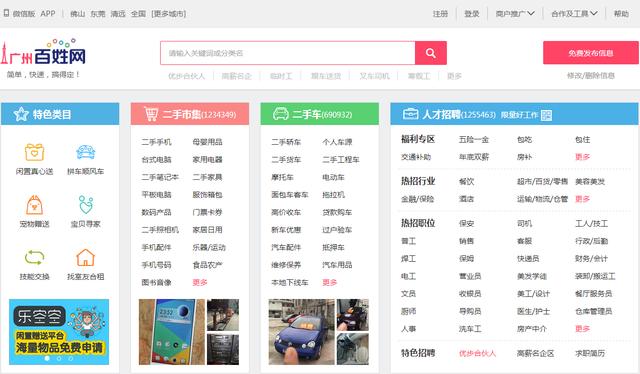Open the 餐厅服务员 job listing
640x374 pixels.
pos(593,294)
